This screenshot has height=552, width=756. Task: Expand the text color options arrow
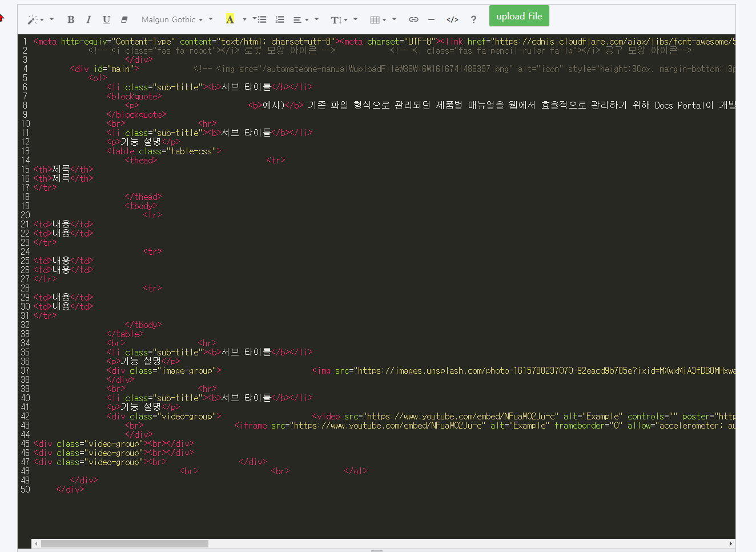244,19
